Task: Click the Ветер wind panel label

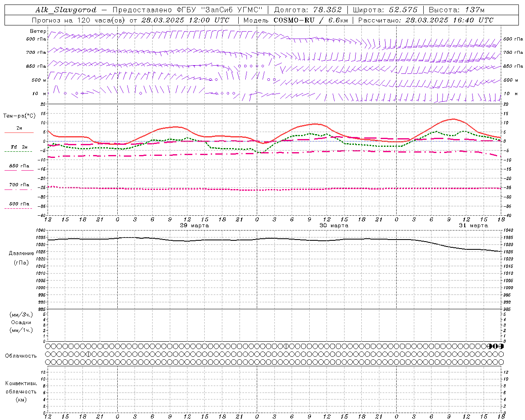Action: (38, 31)
